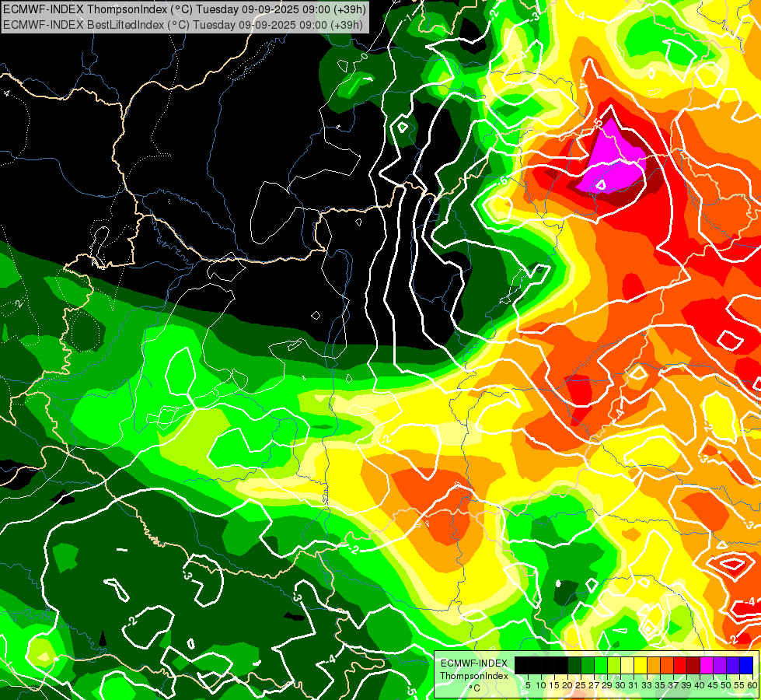761x700 pixels.
Task: Click legend tick value '39'
Action: pyautogui.click(x=686, y=685)
